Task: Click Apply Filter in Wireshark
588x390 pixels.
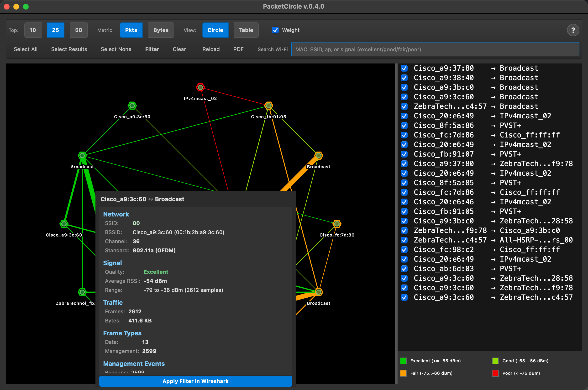Action: (195, 381)
